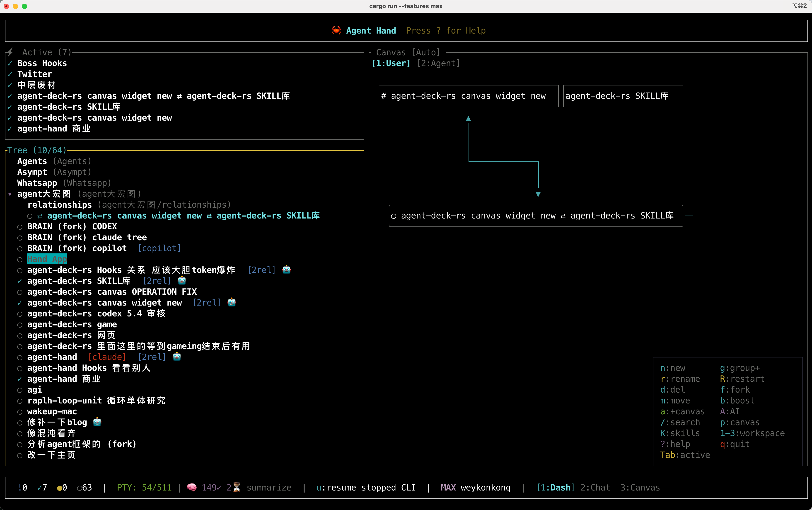Open the Whatsapp group in tree

point(37,183)
